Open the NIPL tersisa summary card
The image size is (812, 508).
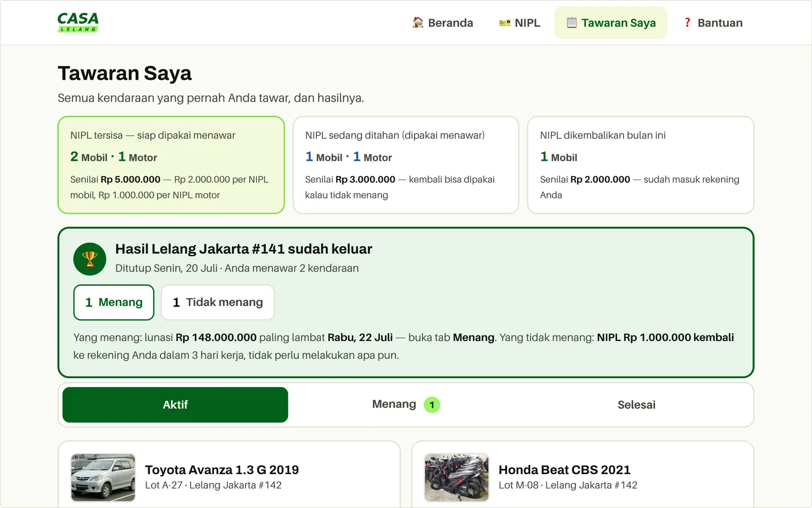[171, 165]
